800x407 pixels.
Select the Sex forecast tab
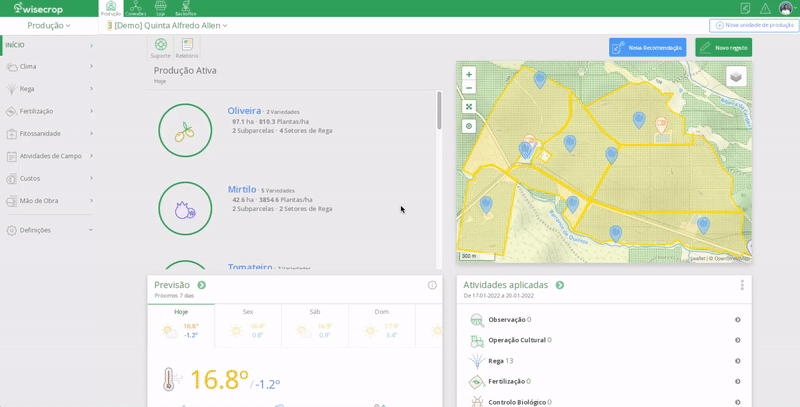pos(248,326)
